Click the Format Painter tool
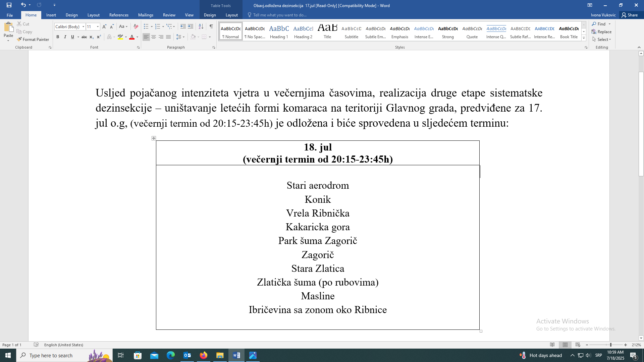Image resolution: width=644 pixels, height=362 pixels. (33, 39)
